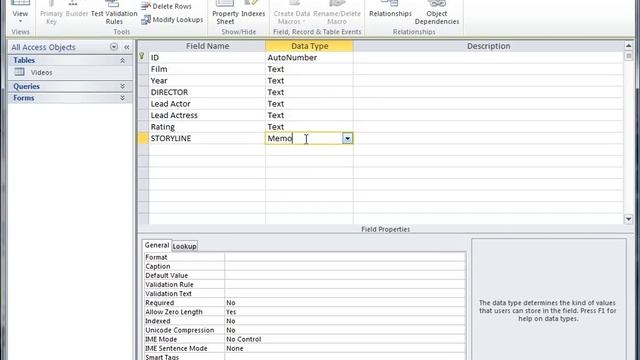640x360 pixels.
Task: Select the Year field name cell
Action: tap(207, 80)
